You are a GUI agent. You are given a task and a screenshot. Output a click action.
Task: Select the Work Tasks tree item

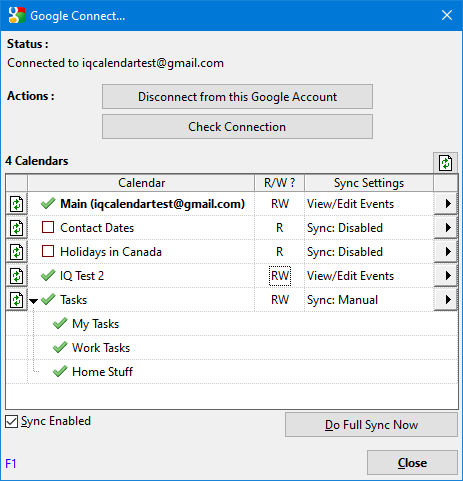click(101, 348)
